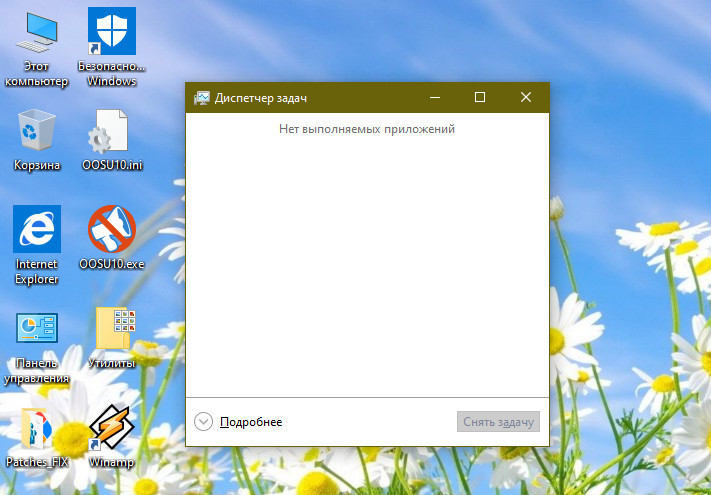Expand details with the Подробнее chevron

pos(203,422)
